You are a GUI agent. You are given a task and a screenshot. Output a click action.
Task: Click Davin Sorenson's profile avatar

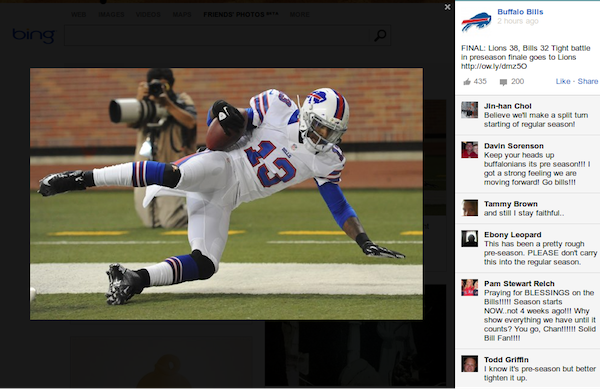coord(470,150)
